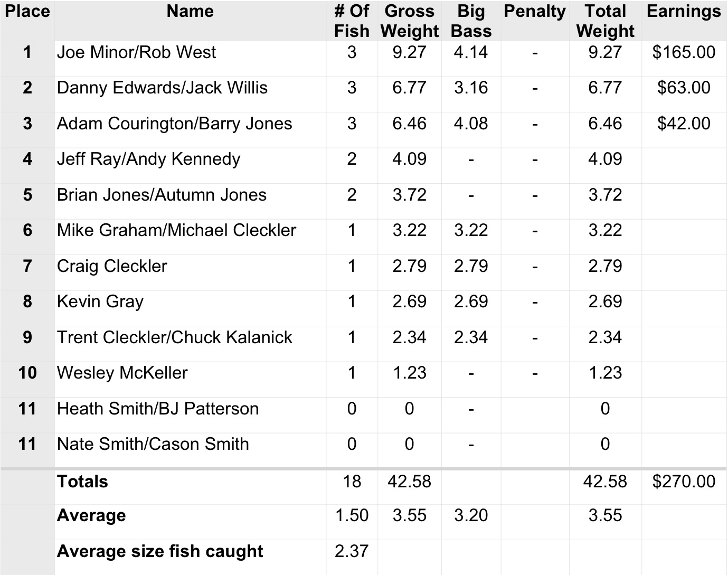Select Mike Graham/Michael Cleckler cell

176,230
